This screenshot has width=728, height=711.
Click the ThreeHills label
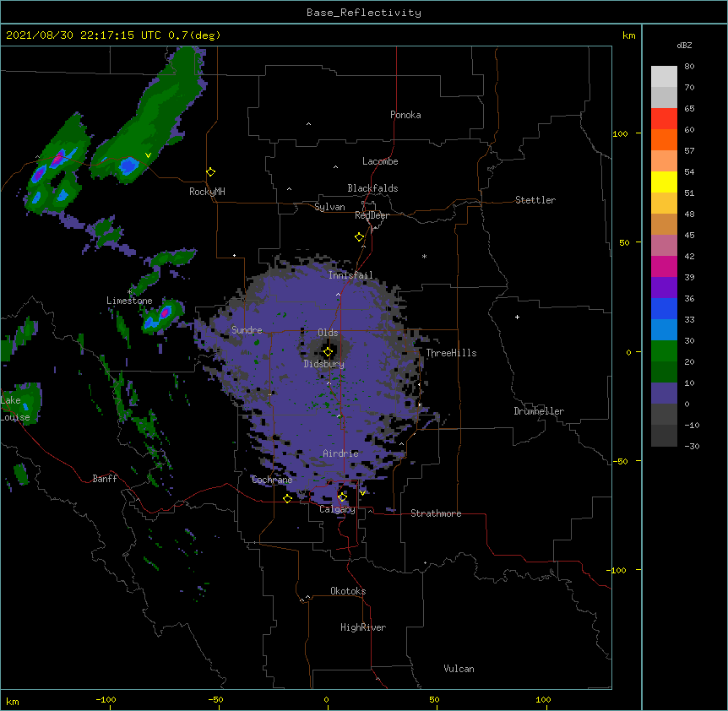coord(451,353)
